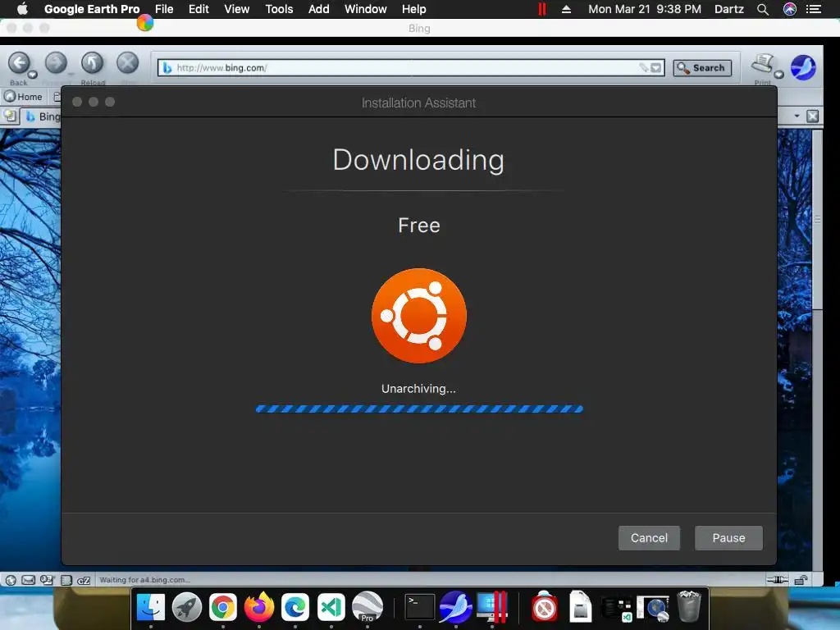
Task: Open the Tools menu
Action: point(279,9)
